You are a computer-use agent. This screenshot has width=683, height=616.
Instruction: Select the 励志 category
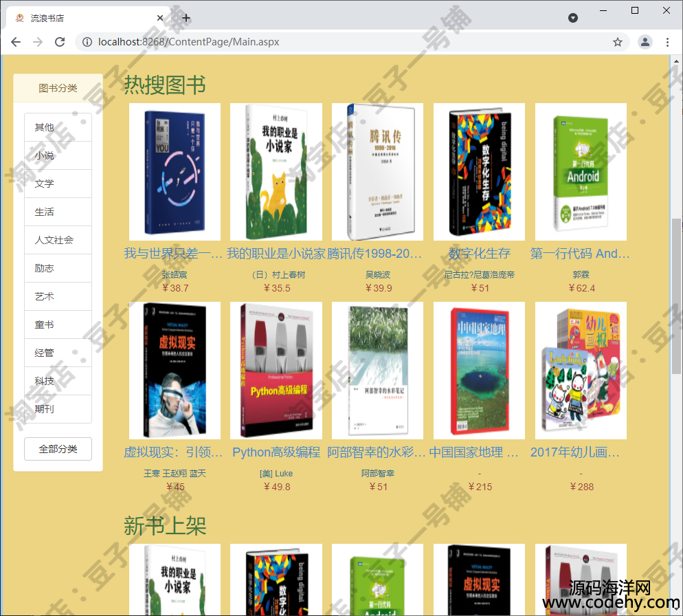[x=58, y=268]
